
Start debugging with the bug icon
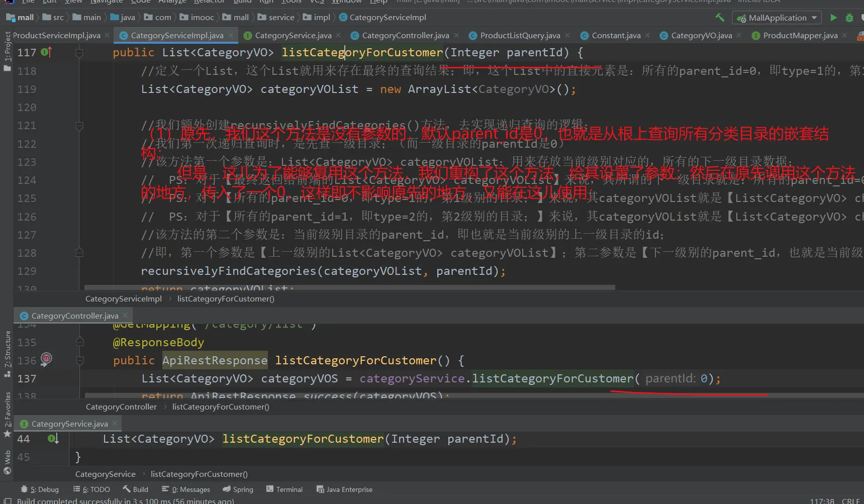[x=849, y=18]
